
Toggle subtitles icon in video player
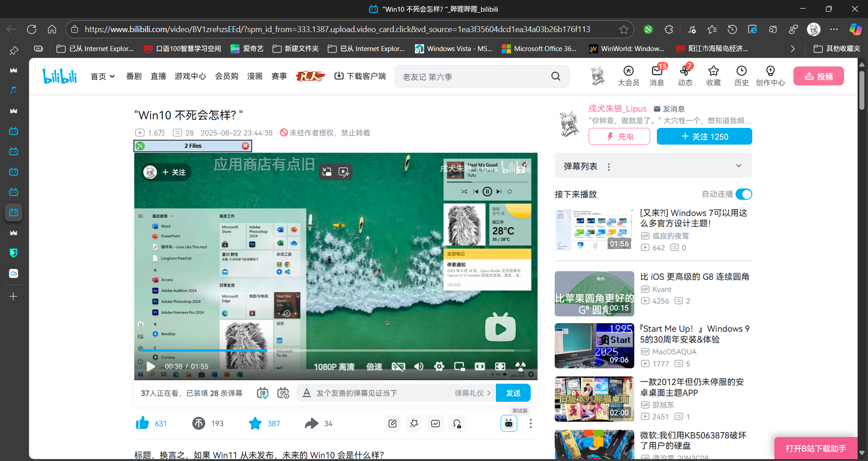coord(398,367)
